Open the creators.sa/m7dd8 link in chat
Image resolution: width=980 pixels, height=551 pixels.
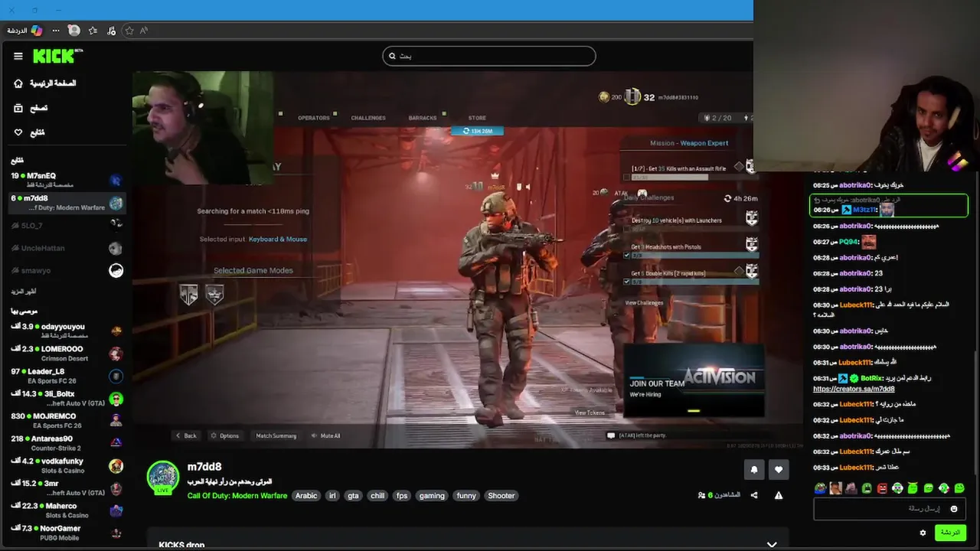point(854,389)
